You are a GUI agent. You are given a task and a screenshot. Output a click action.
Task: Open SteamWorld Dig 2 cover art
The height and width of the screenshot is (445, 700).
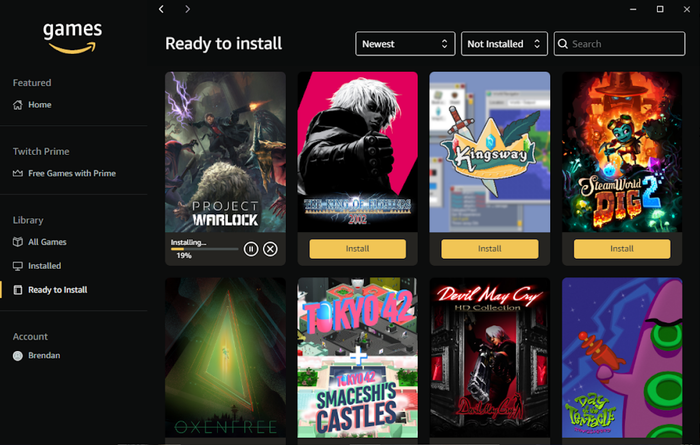[x=622, y=152]
